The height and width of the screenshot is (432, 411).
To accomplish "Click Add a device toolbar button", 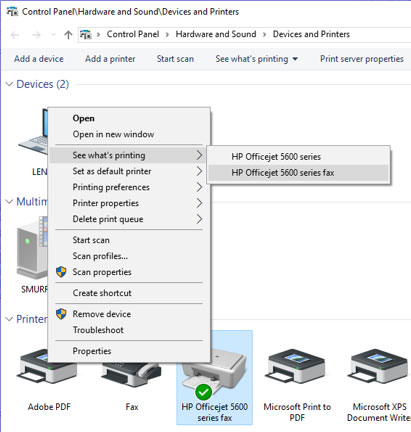I will click(x=39, y=59).
